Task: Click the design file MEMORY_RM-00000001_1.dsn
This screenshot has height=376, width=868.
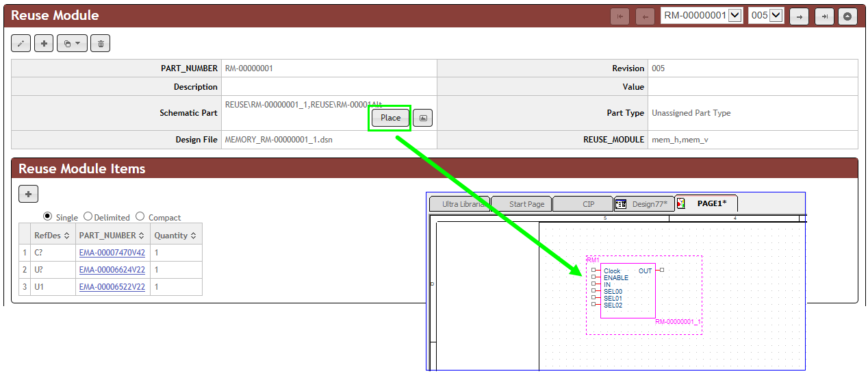Action: coord(279,139)
